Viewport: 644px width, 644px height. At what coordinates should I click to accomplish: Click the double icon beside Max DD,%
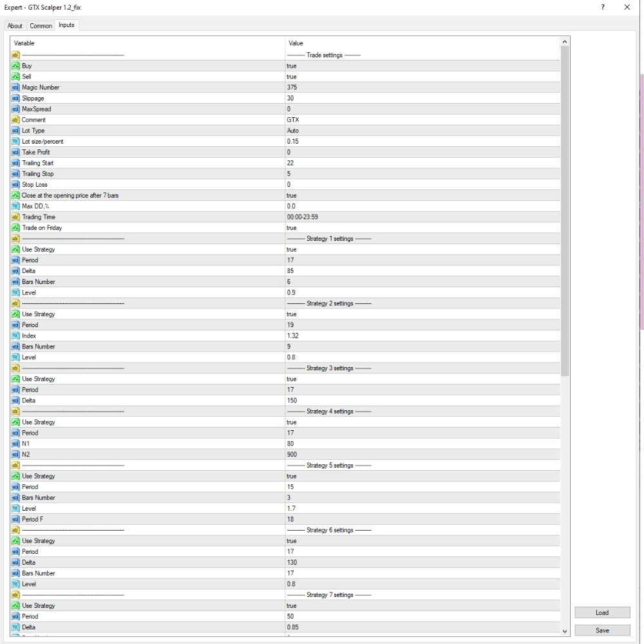point(15,206)
